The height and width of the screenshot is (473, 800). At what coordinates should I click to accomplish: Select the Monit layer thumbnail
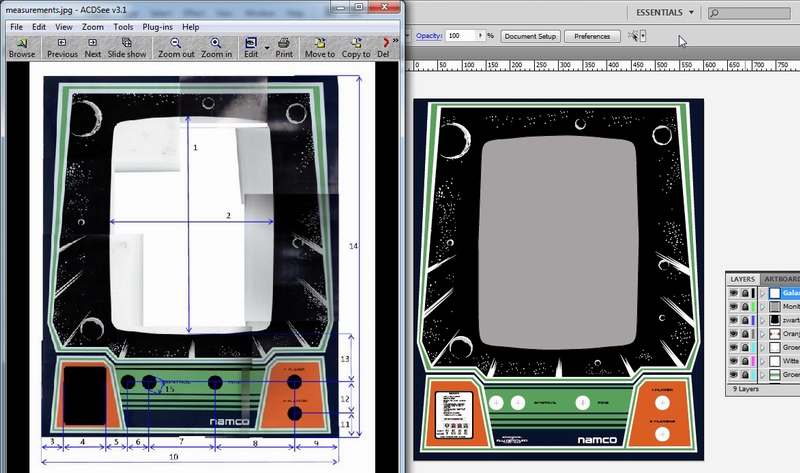[x=774, y=306]
